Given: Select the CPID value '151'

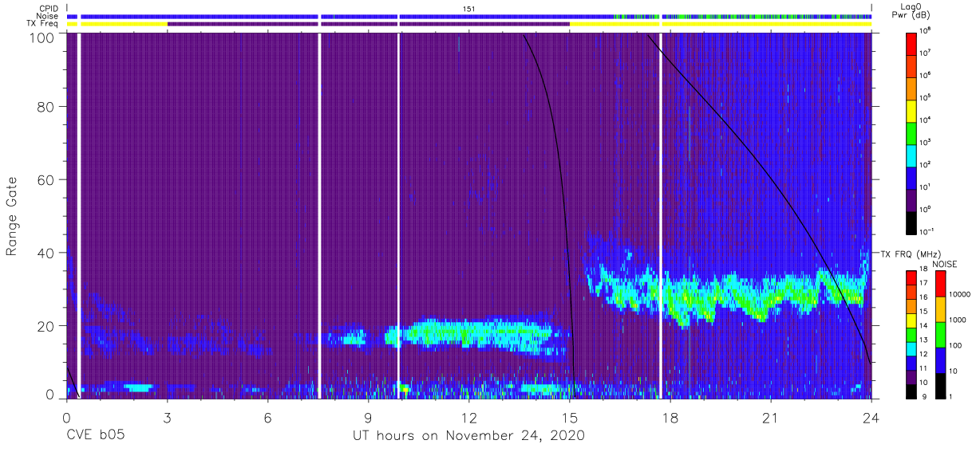Looking at the screenshot, I should (468, 8).
